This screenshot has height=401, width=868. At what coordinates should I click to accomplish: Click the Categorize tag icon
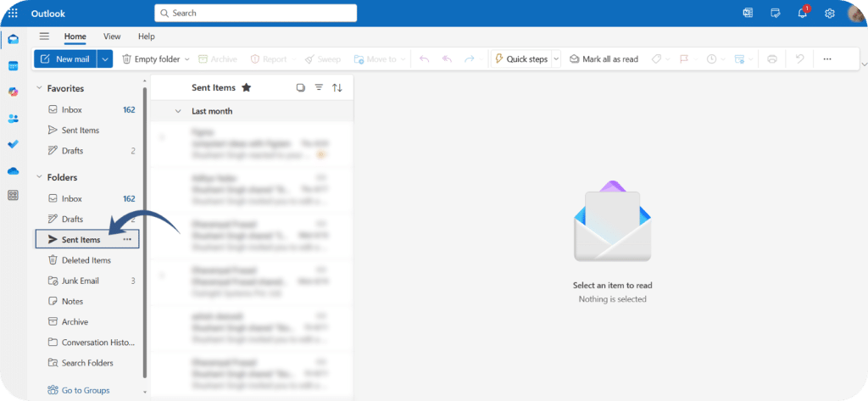[657, 59]
